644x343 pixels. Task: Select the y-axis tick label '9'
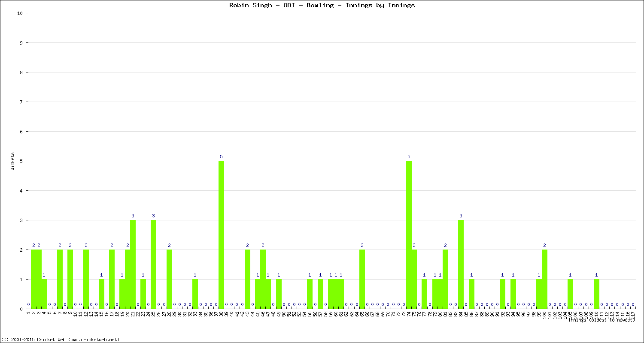[21, 43]
